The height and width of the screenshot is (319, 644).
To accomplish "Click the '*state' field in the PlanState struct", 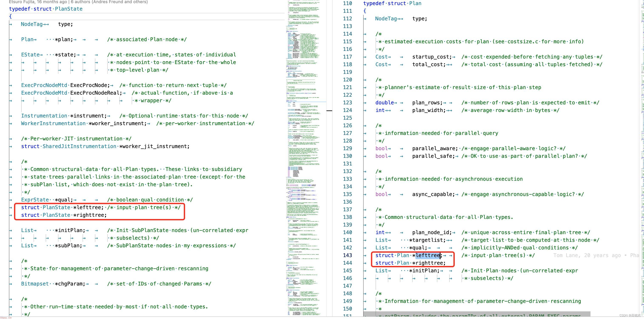I will coord(65,55).
